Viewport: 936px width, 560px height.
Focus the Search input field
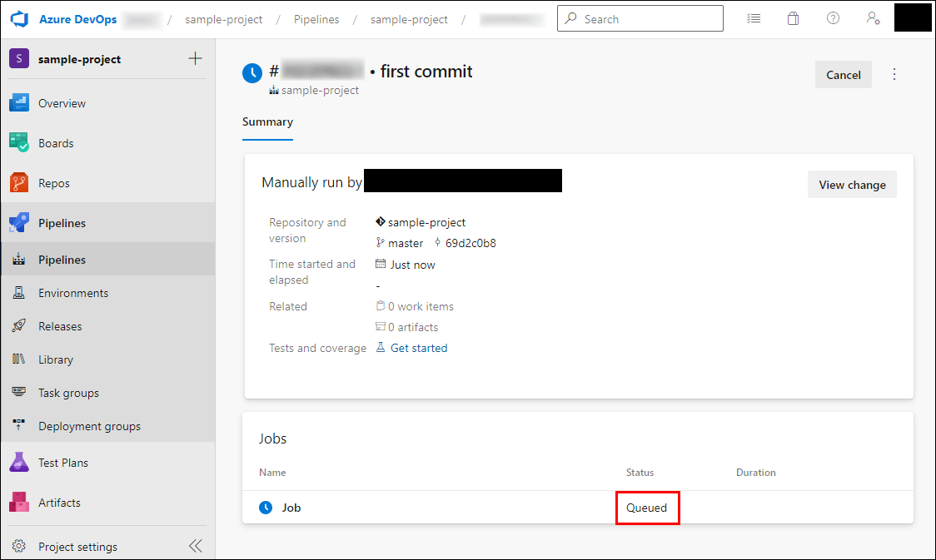tap(640, 18)
